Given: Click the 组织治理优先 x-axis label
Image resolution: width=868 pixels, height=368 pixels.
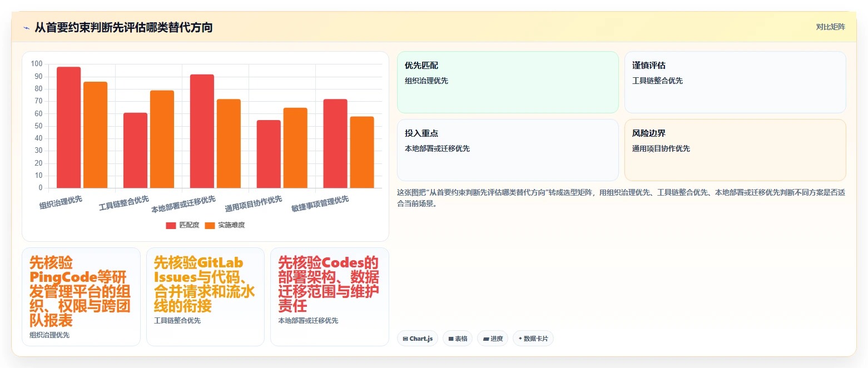Looking at the screenshot, I should 61,202.
